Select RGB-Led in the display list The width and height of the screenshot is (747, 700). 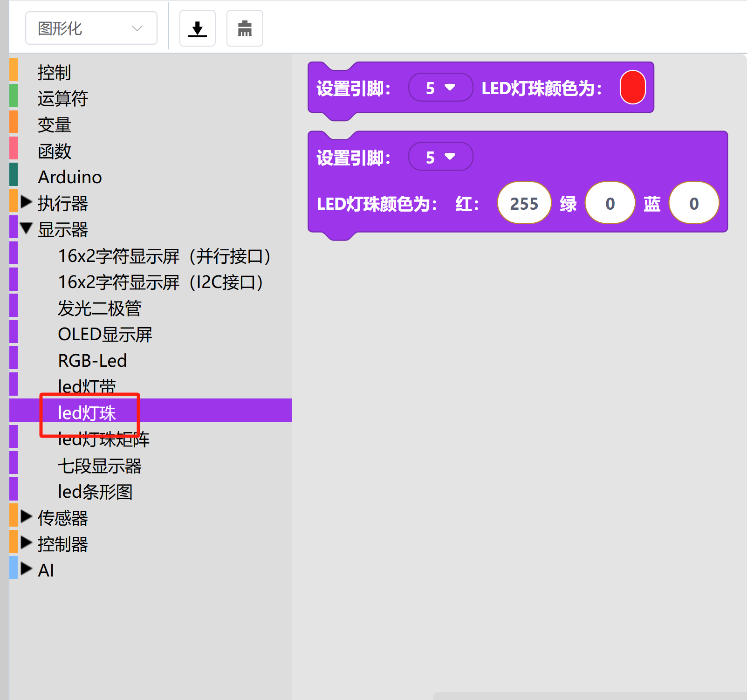(x=92, y=360)
